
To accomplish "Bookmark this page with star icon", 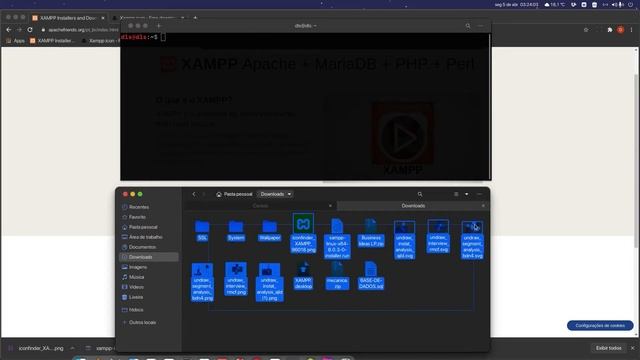I will point(586,30).
